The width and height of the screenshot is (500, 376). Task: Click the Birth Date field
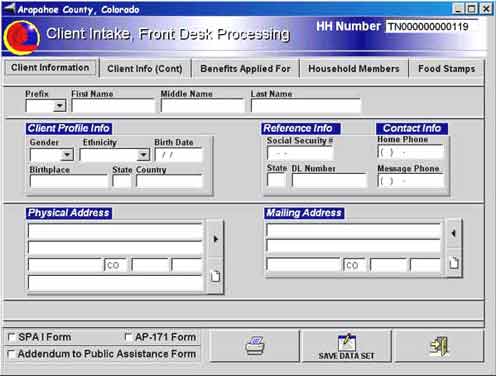point(179,155)
